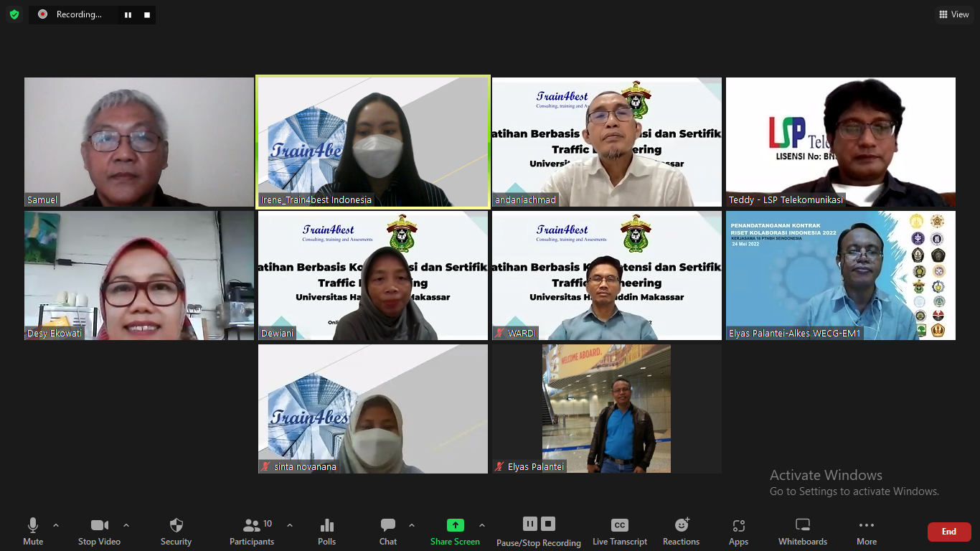
Task: Expand the arrow next to Share Screen
Action: (482, 525)
